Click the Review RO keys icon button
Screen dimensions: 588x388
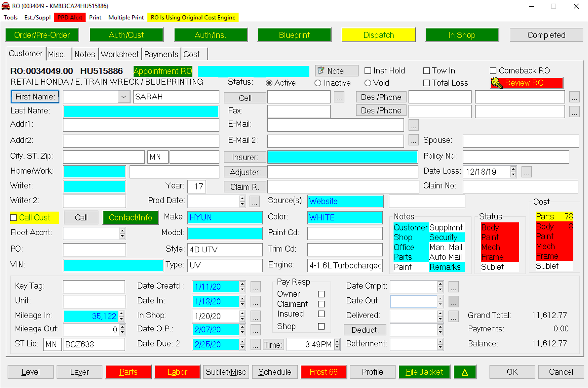526,83
